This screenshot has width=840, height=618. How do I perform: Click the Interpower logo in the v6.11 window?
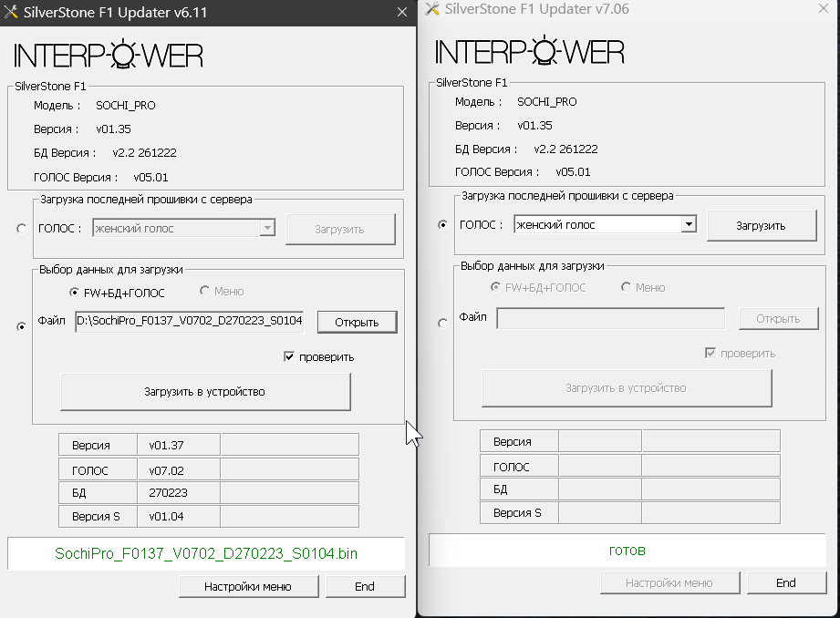[x=109, y=55]
